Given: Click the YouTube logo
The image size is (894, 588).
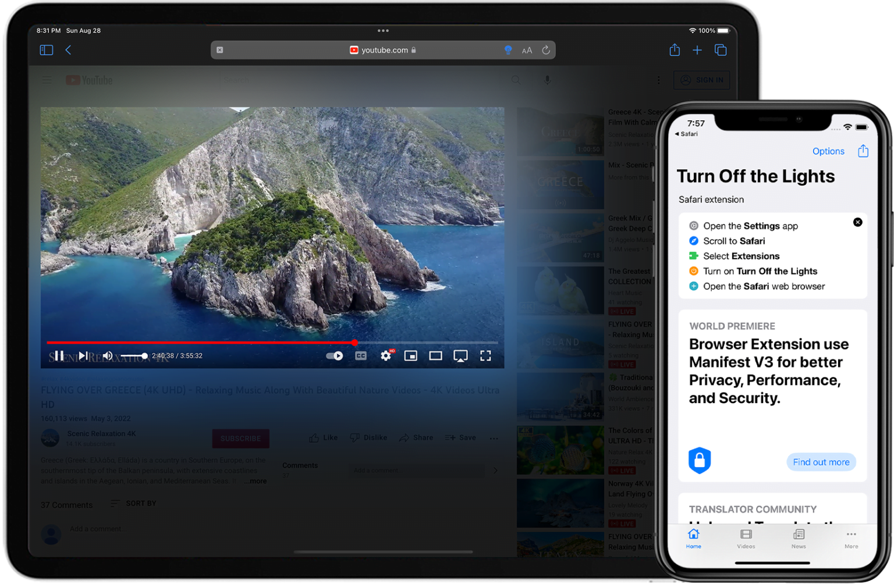Looking at the screenshot, I should (89, 80).
